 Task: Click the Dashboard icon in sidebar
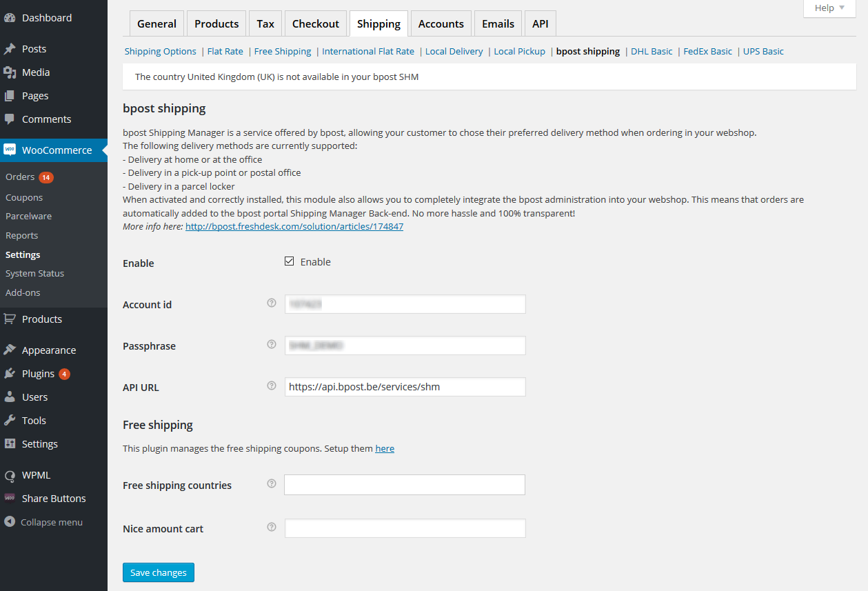(10, 18)
